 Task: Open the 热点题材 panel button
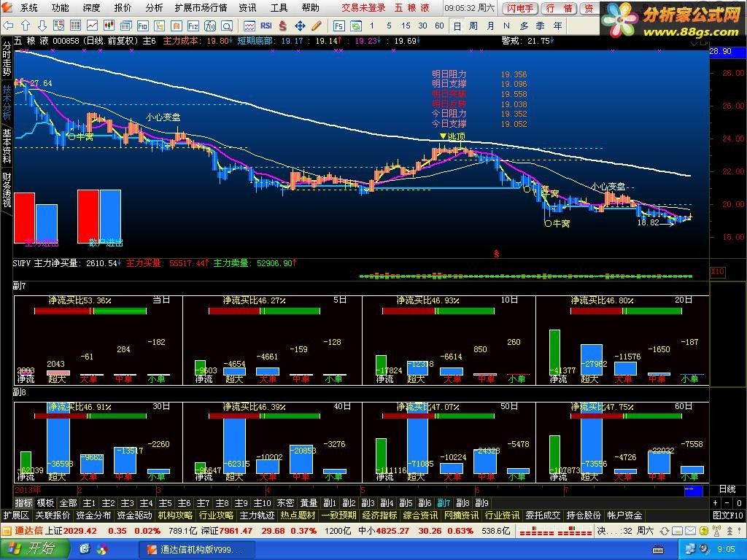pos(298,516)
